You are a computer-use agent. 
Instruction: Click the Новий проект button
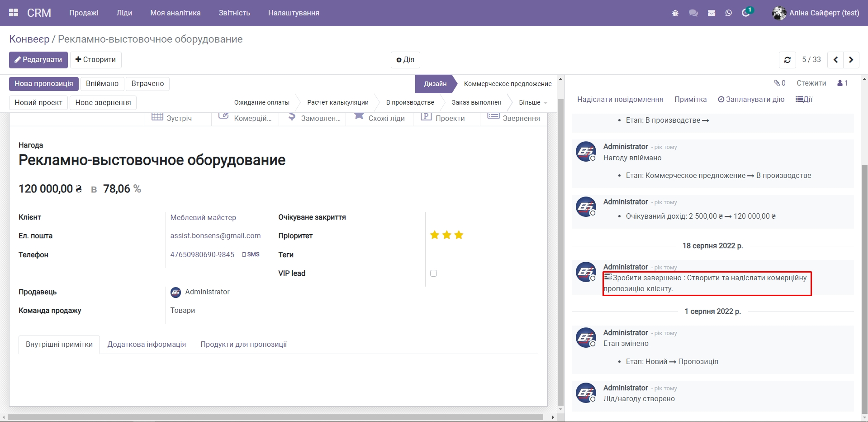point(38,103)
